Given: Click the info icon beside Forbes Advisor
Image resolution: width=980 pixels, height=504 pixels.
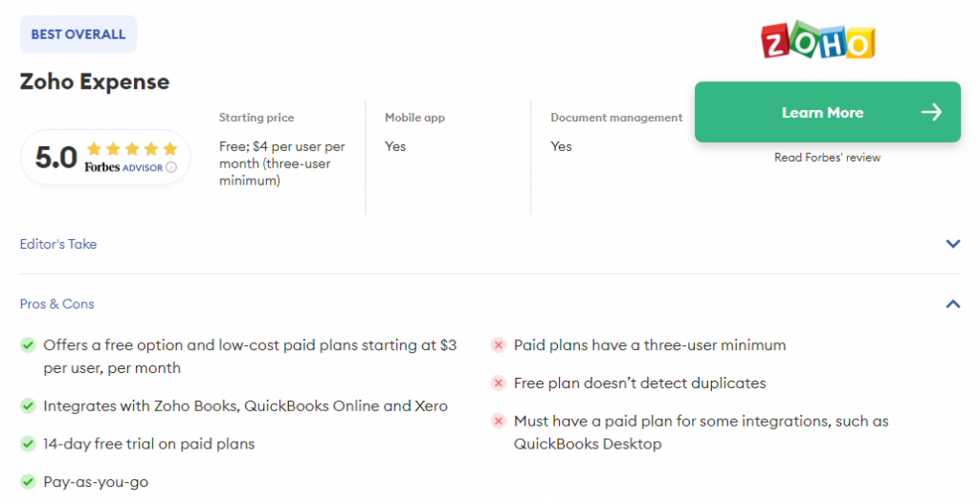Looking at the screenshot, I should pyautogui.click(x=171, y=167).
